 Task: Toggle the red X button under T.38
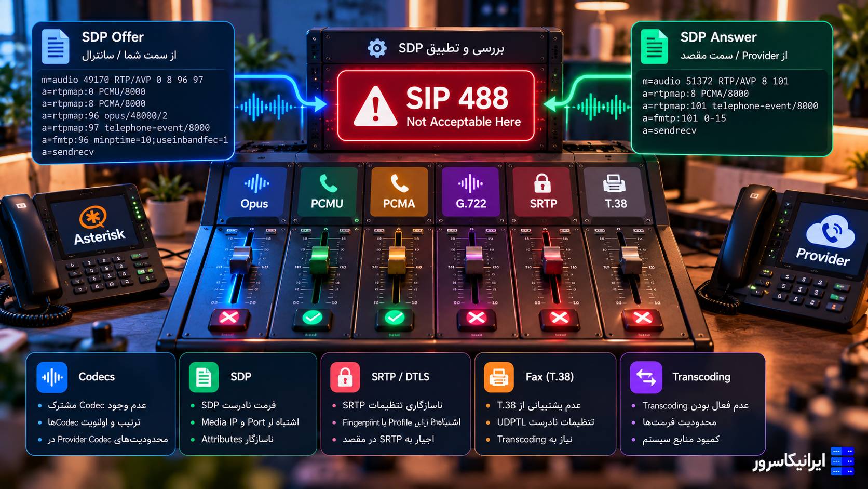(643, 318)
